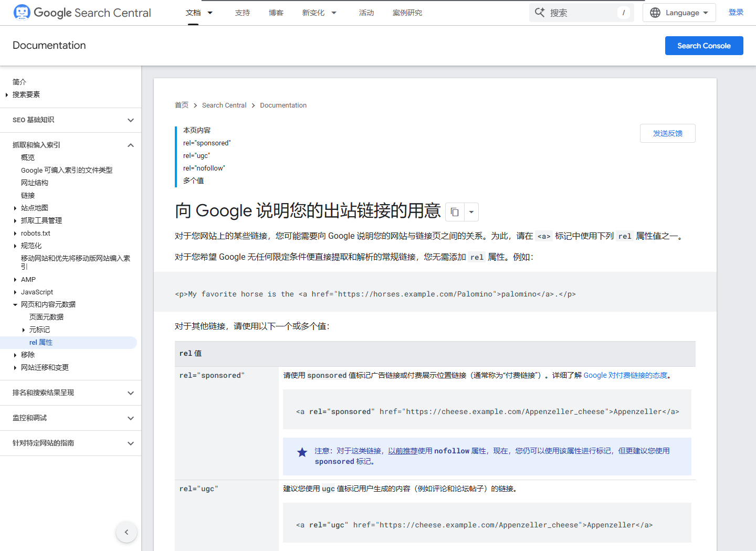Image resolution: width=756 pixels, height=551 pixels.
Task: Click the 搜索 input field
Action: 582,13
